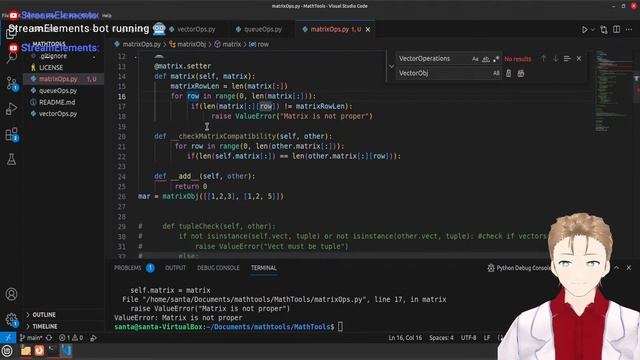Open the terminal app in taskbar
640x360 pixels.
click(52, 351)
